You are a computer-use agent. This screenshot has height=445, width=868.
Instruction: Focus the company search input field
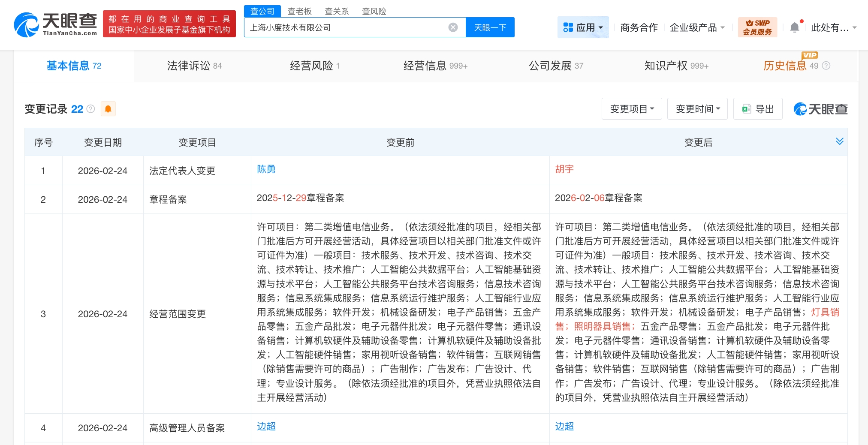point(343,27)
